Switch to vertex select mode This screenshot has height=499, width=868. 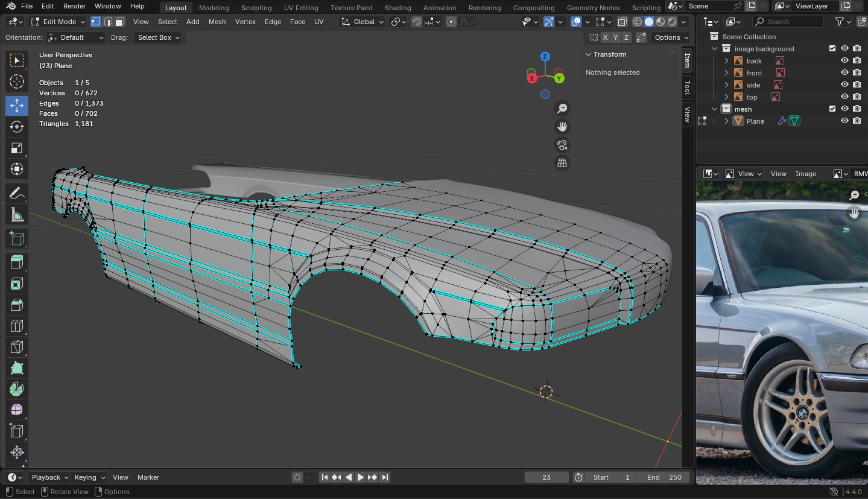pyautogui.click(x=96, y=22)
